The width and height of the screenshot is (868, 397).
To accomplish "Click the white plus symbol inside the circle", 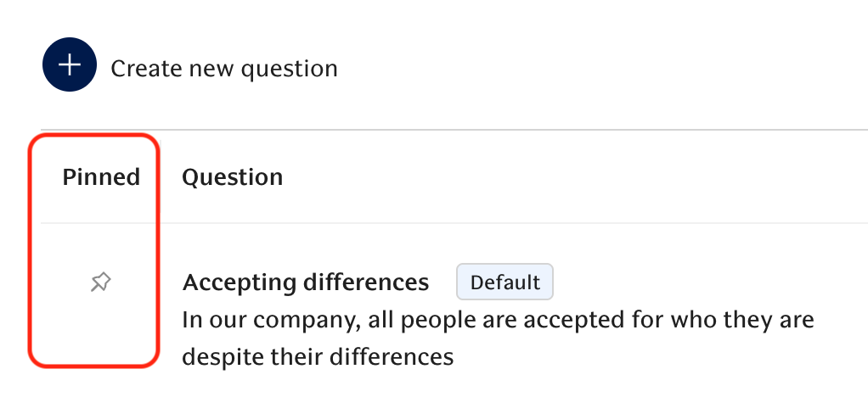I will [70, 66].
